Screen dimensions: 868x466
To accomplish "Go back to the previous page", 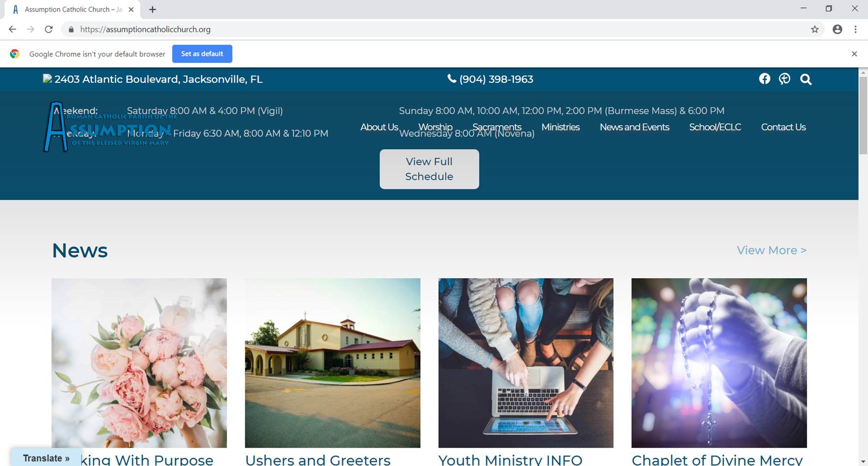I will coord(12,29).
